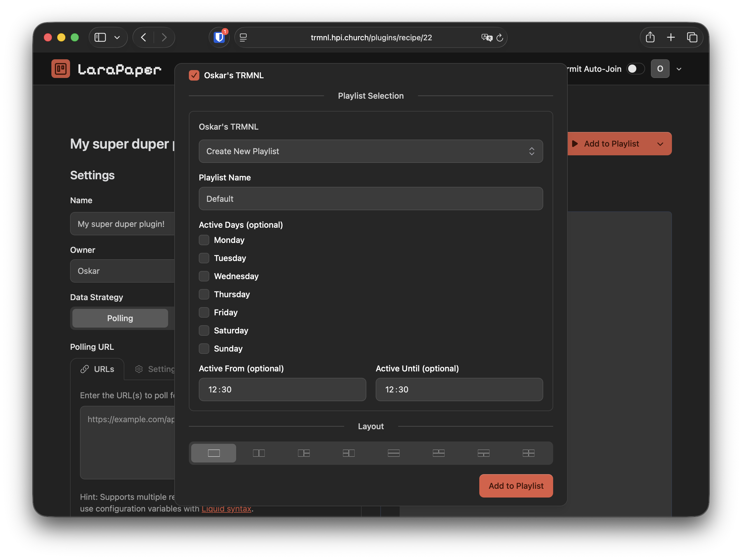
Task: Click the play icon on Add to Playlist
Action: click(575, 144)
